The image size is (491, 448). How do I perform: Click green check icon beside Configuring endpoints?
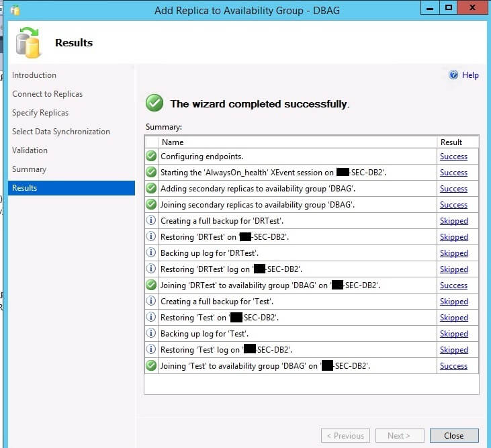coord(151,156)
